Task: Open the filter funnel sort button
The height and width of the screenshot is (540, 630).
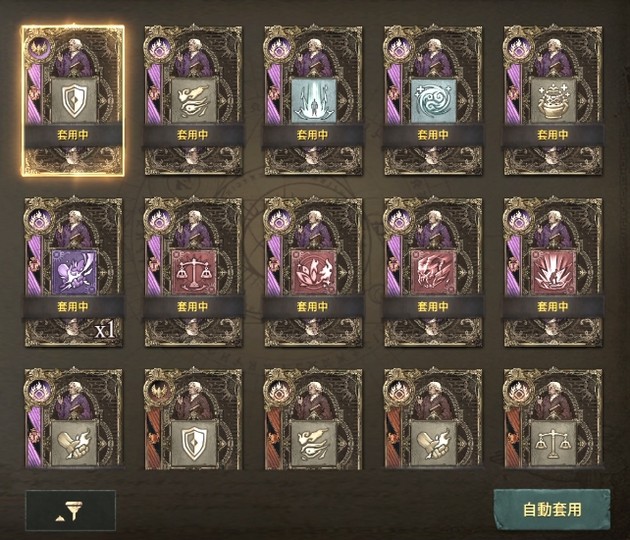Action: click(x=71, y=510)
